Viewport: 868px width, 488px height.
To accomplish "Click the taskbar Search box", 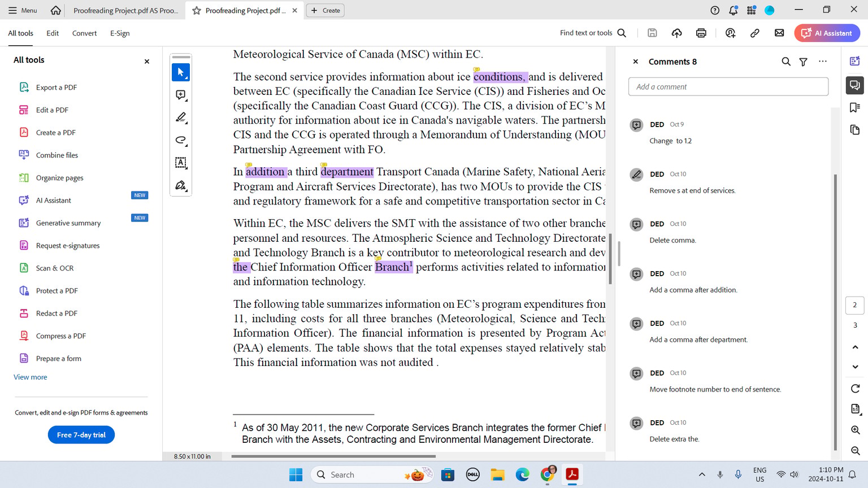I will point(372,474).
